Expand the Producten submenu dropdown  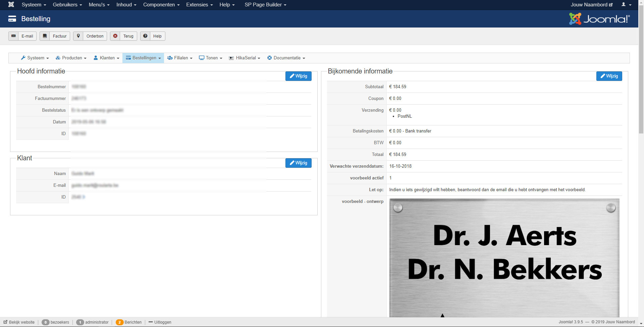pyautogui.click(x=71, y=58)
